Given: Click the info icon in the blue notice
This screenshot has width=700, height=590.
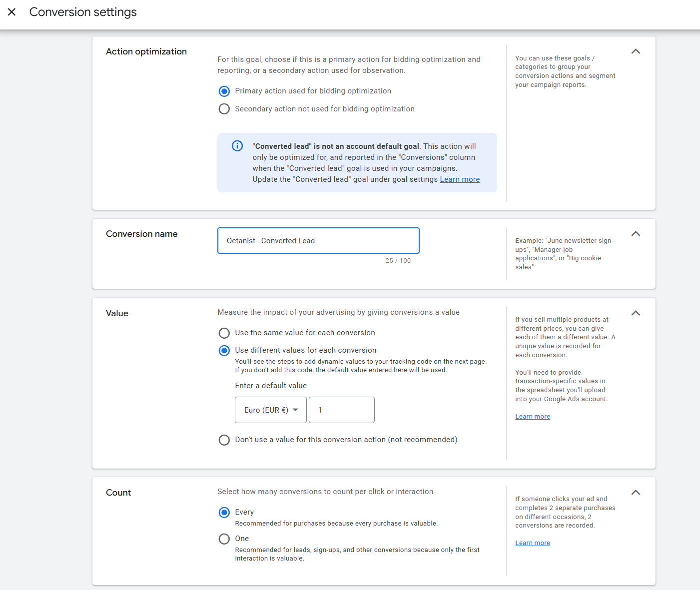Looking at the screenshot, I should point(237,146).
